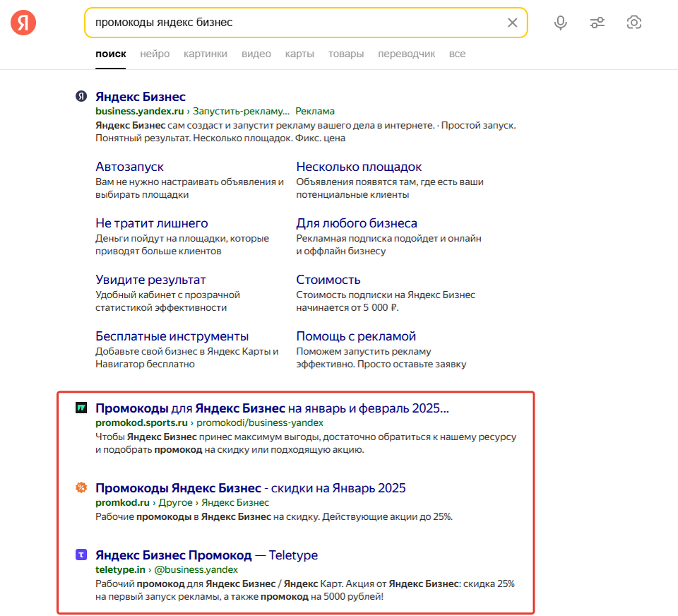Open the карты tab
Image resolution: width=678 pixels, height=616 pixels.
coord(299,54)
